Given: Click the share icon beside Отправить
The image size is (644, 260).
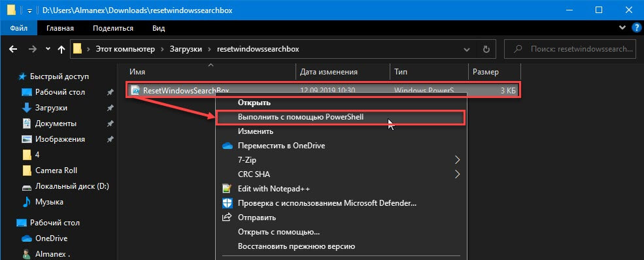Looking at the screenshot, I should [x=227, y=218].
